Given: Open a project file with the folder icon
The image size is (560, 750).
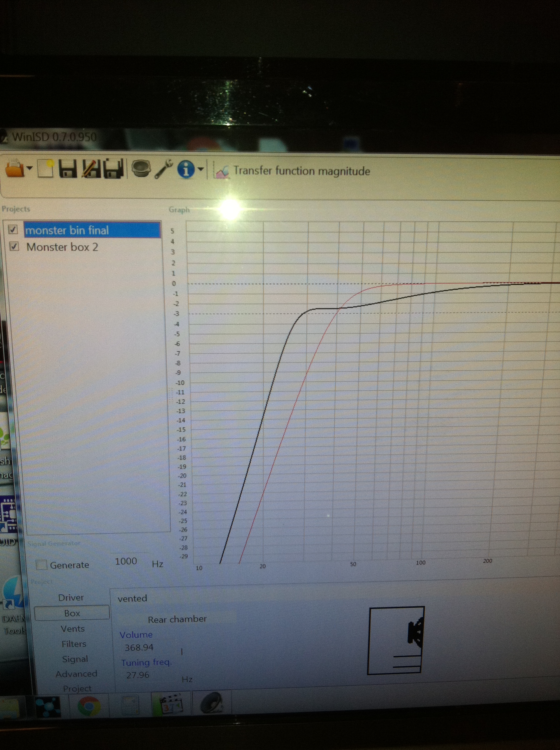Looking at the screenshot, I should [x=15, y=168].
